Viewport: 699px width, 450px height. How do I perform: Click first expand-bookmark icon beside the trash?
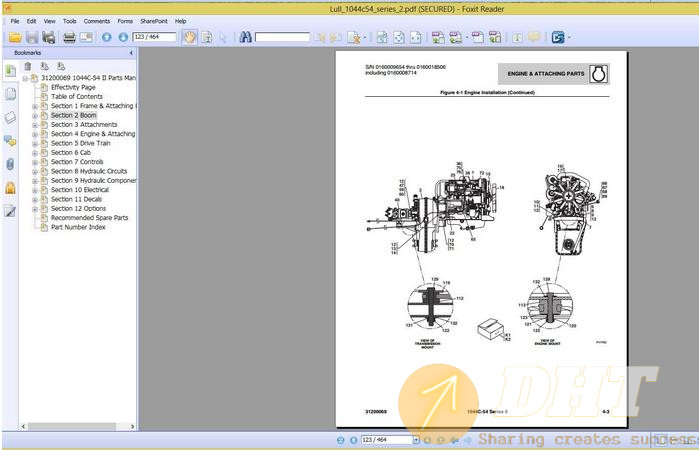45,66
